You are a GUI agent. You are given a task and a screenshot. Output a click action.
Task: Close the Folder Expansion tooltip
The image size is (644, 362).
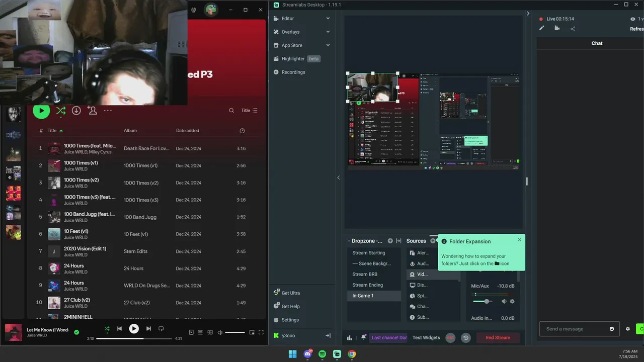pyautogui.click(x=520, y=239)
